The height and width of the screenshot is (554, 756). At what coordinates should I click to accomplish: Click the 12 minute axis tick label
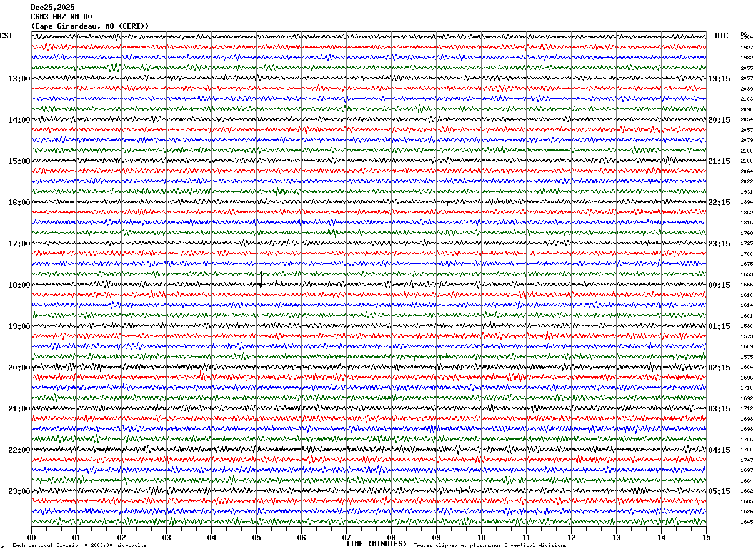click(571, 538)
